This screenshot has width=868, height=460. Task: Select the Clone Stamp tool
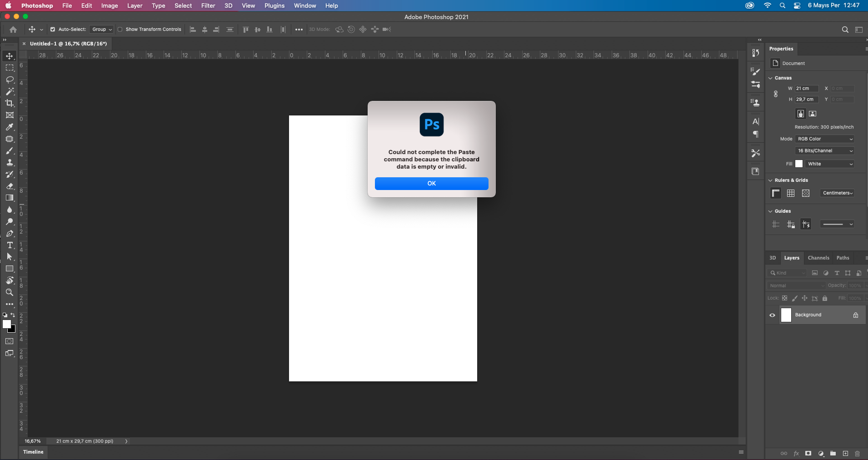pyautogui.click(x=10, y=163)
